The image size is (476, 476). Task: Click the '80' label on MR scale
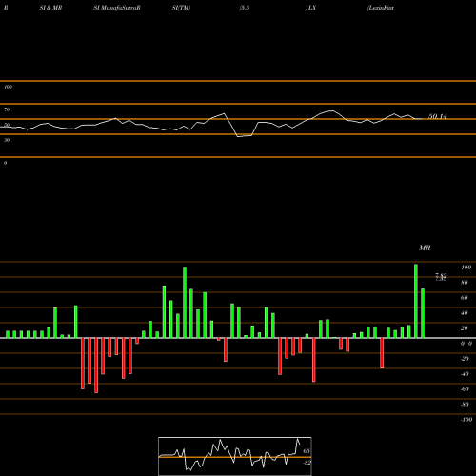pos(465,283)
